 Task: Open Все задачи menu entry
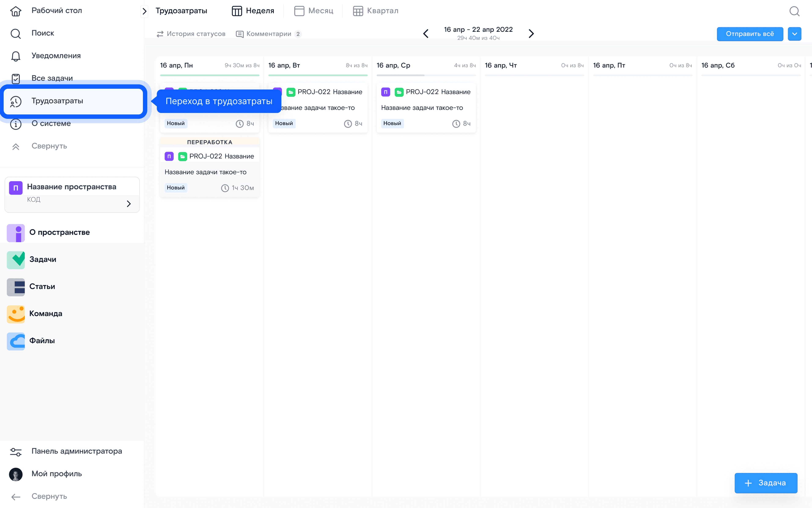[x=52, y=78]
